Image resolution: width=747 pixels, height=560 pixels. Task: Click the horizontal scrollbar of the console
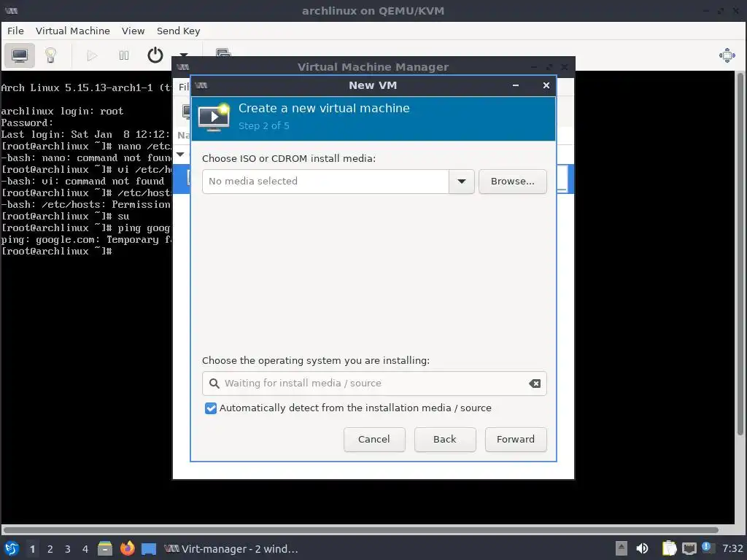click(x=360, y=530)
